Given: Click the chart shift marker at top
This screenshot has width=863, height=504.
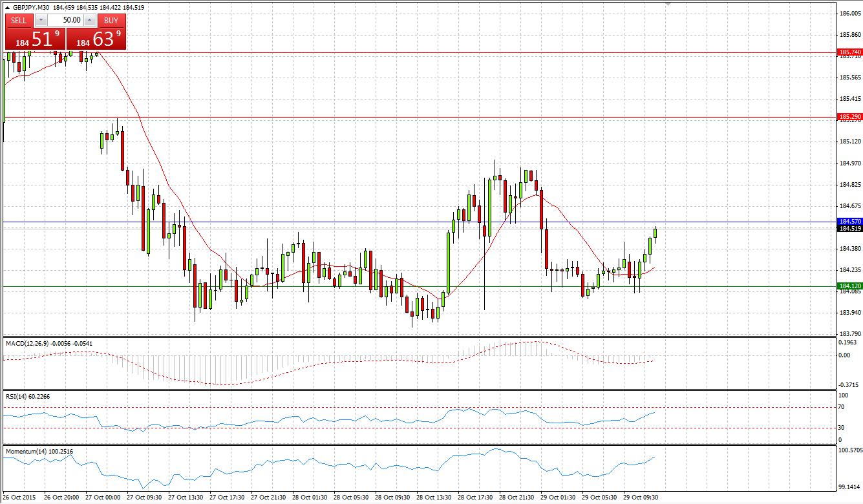Looking at the screenshot, I should point(669,4).
